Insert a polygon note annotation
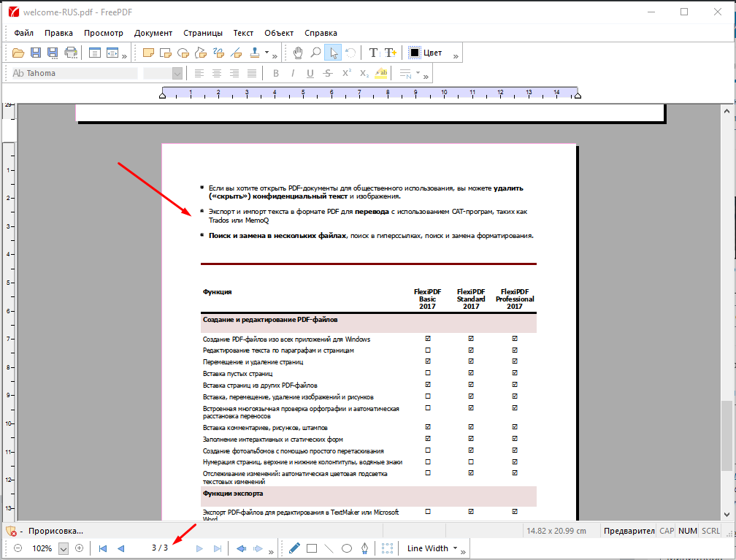 (x=201, y=53)
